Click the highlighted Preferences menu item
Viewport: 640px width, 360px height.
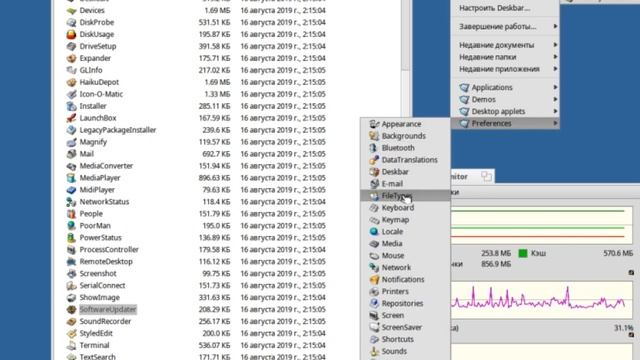tap(505, 123)
